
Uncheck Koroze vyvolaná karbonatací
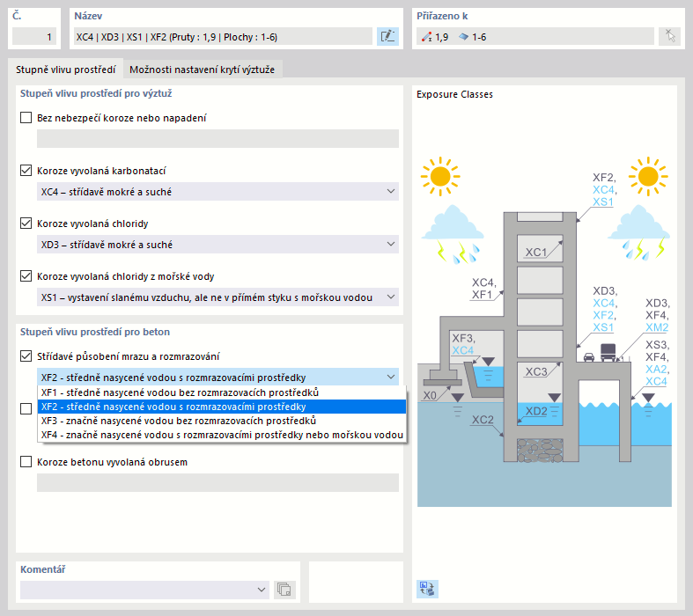(x=26, y=171)
